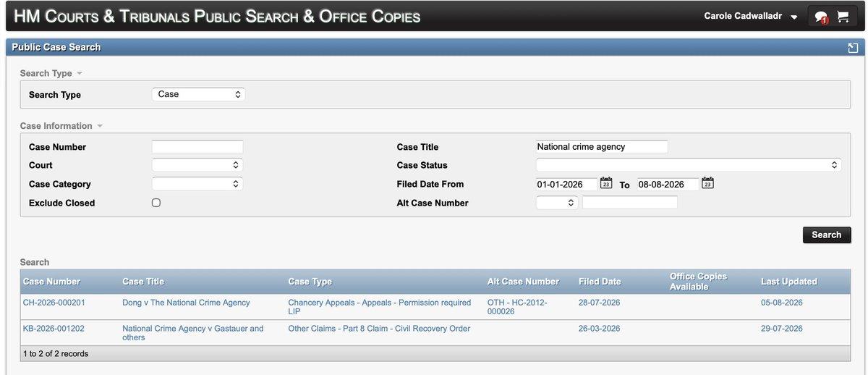
Task: Open case KB-2026-001202
Action: [54, 329]
